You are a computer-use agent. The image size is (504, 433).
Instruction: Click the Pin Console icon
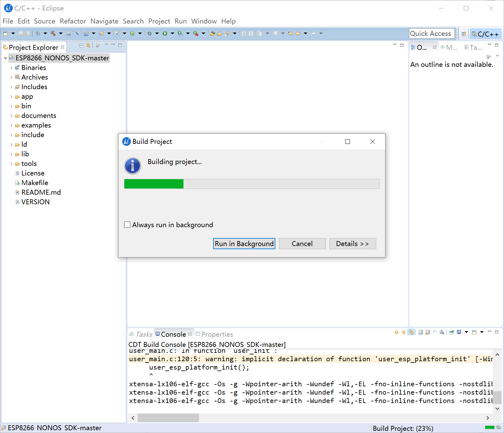452,332
